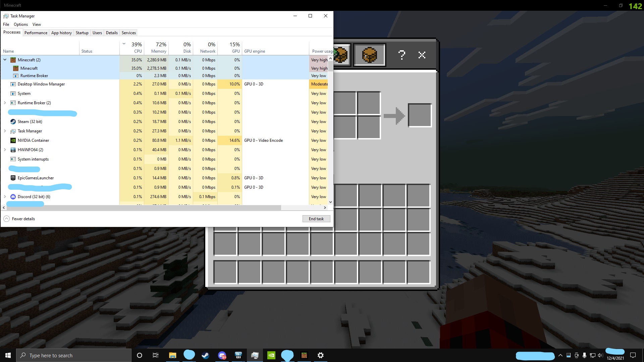
Task: Open Settings gear in taskbar
Action: tap(320, 355)
